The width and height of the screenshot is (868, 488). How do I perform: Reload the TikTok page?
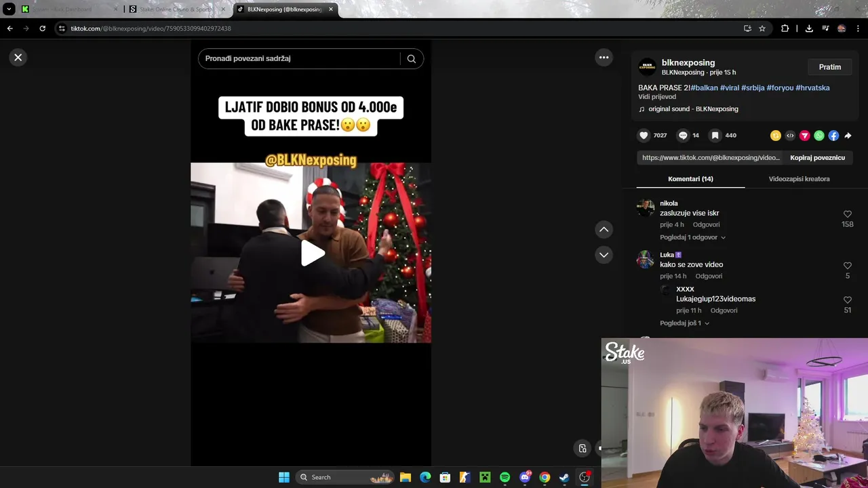coord(42,28)
